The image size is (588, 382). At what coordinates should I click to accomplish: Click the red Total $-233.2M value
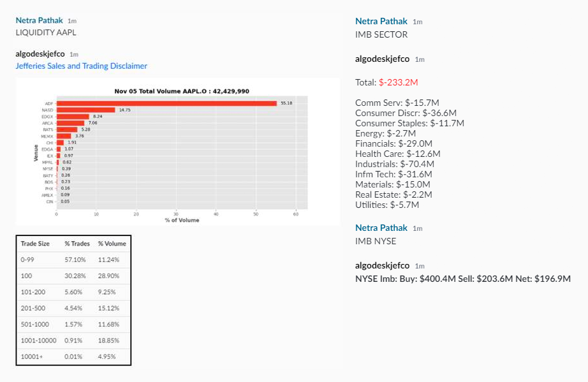(398, 82)
